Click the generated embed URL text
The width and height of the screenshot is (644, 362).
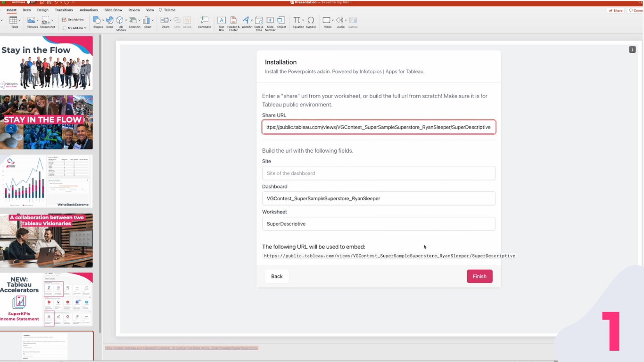coord(389,256)
